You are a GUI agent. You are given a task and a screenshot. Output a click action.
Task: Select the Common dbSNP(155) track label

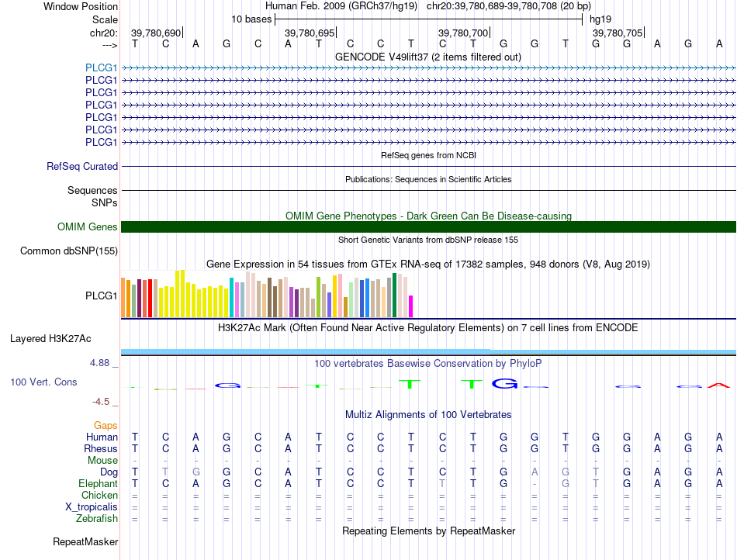(69, 251)
